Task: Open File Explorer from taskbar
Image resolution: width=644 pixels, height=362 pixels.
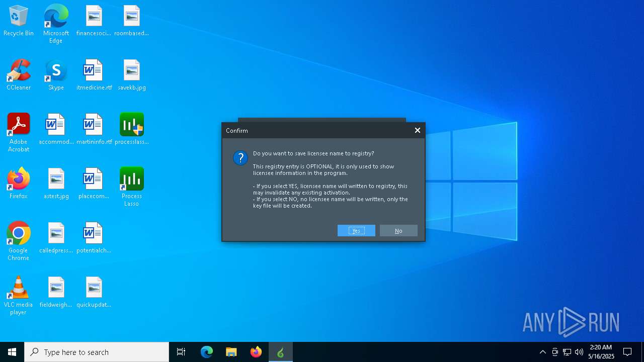Action: coord(231,352)
